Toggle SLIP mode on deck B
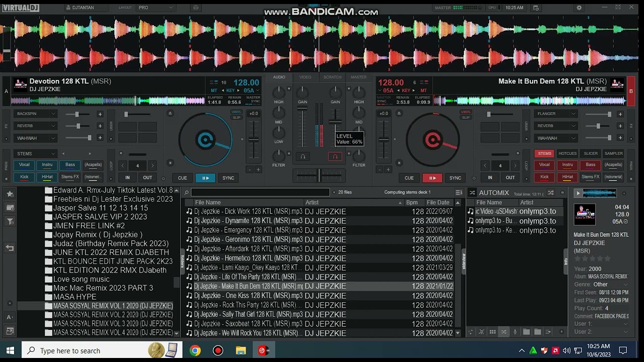The height and width of the screenshot is (362, 644). pyautogui.click(x=466, y=117)
